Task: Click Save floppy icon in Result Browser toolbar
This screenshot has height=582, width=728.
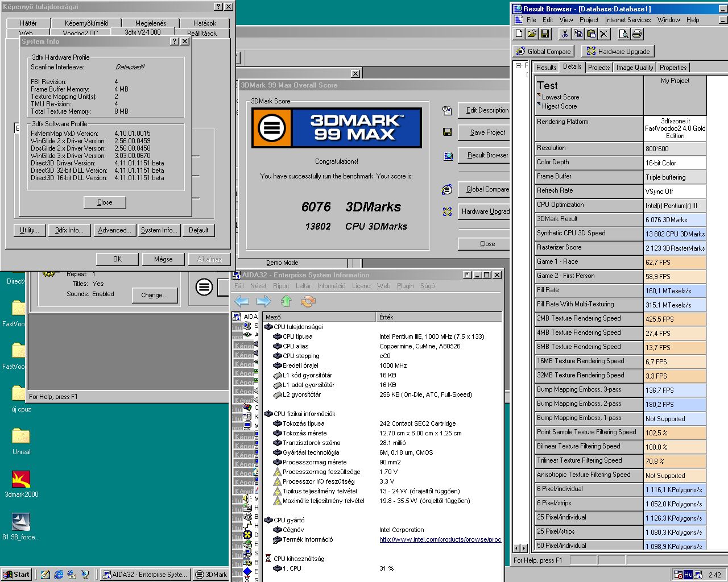Action: [545, 34]
